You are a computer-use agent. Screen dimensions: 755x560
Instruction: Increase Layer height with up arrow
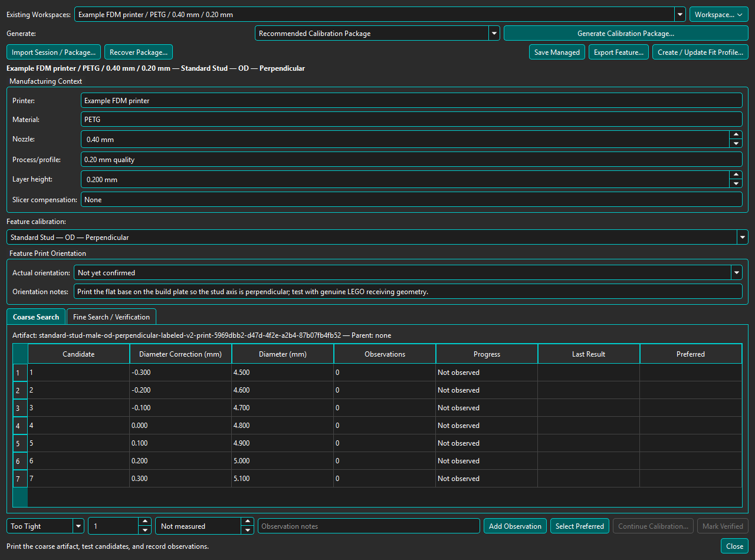(736, 175)
